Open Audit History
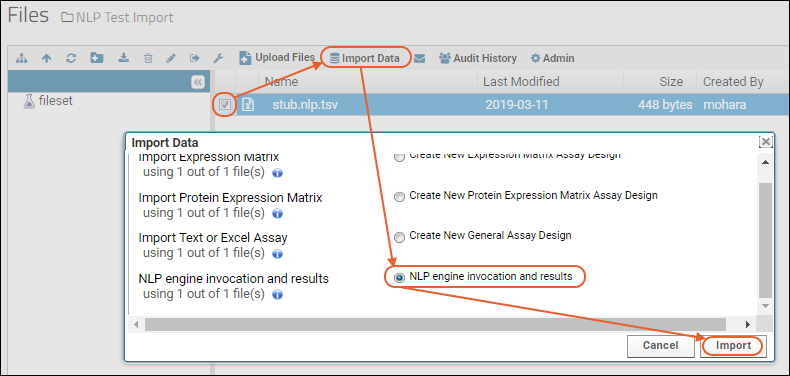This screenshot has height=376, width=790. coord(478,58)
